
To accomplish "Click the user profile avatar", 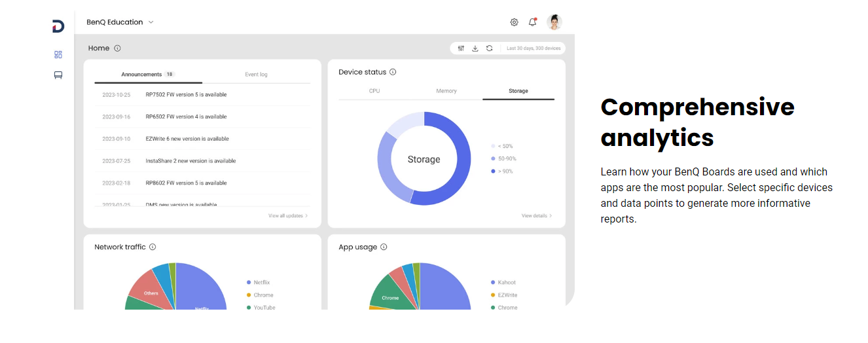I will pyautogui.click(x=554, y=22).
